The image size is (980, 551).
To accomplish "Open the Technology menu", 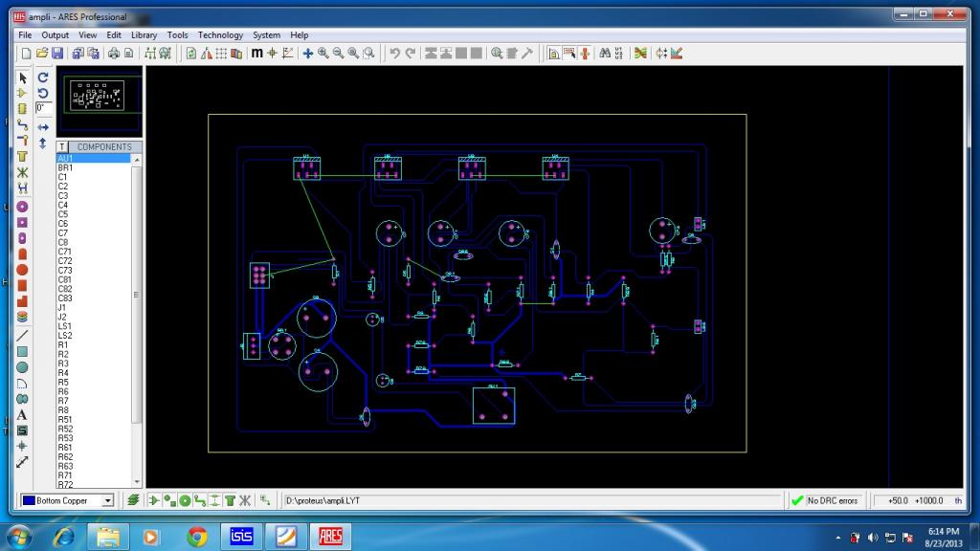I will pyautogui.click(x=220, y=35).
